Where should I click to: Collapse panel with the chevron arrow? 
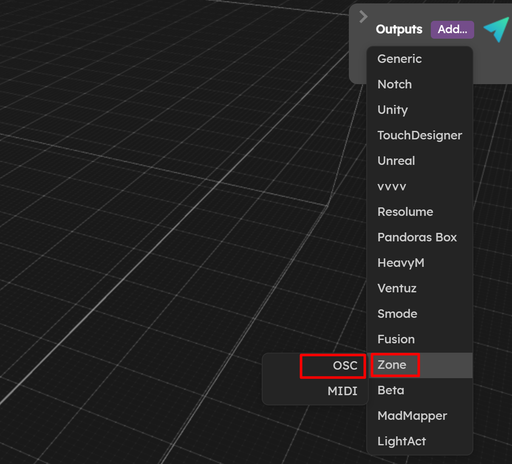(363, 16)
